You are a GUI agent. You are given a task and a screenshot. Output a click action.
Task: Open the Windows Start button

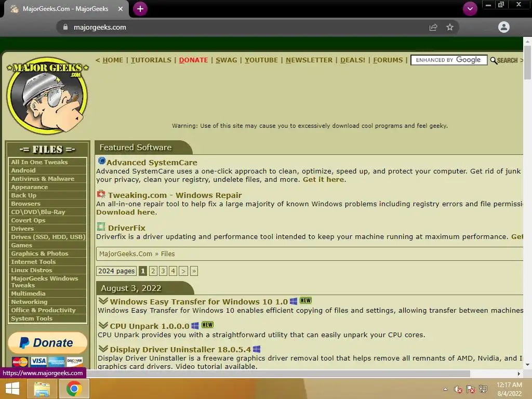[12, 389]
